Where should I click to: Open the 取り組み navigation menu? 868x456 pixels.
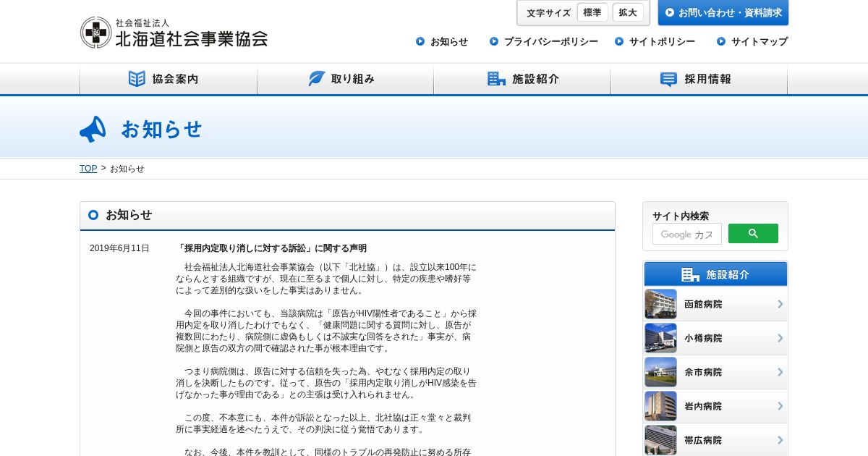tap(346, 79)
